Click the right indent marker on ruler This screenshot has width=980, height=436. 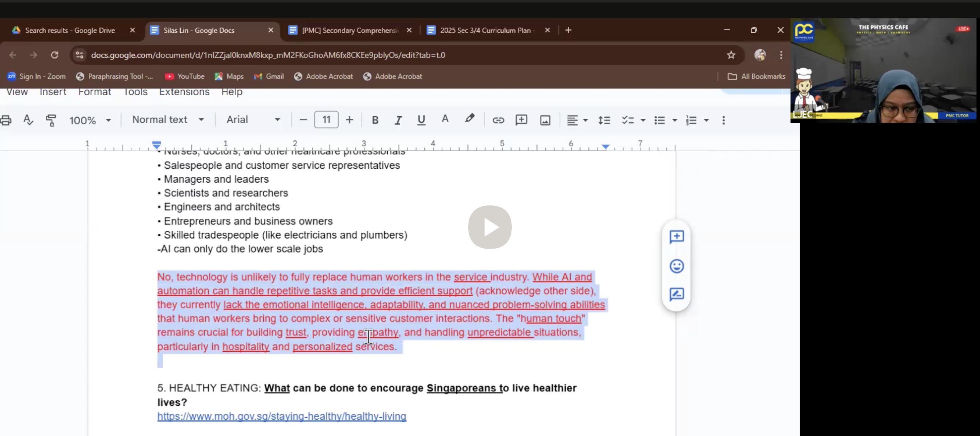[606, 146]
